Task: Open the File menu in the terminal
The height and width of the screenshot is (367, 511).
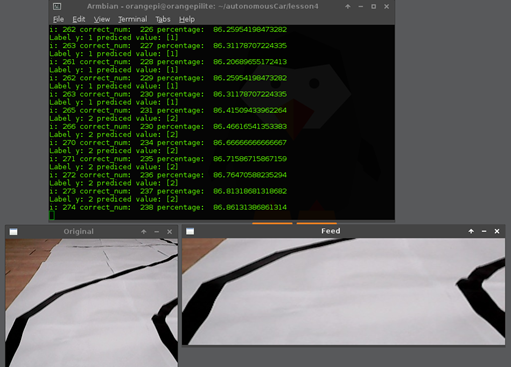Action: pos(58,19)
